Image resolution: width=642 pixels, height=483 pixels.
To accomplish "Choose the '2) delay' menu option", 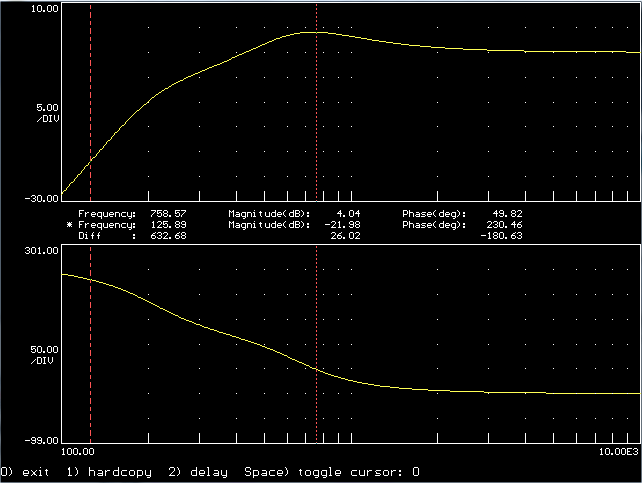I will 198,472.
